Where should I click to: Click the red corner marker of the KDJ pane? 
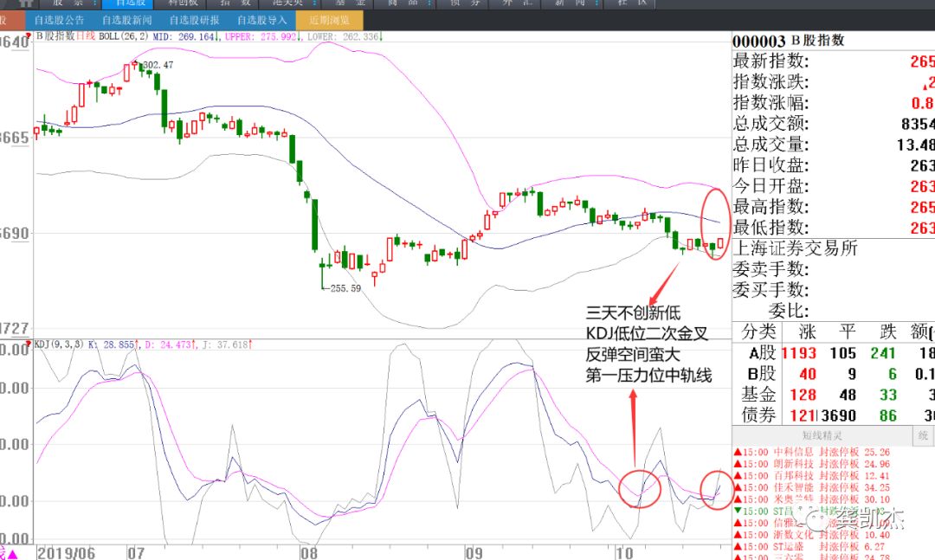point(28,344)
